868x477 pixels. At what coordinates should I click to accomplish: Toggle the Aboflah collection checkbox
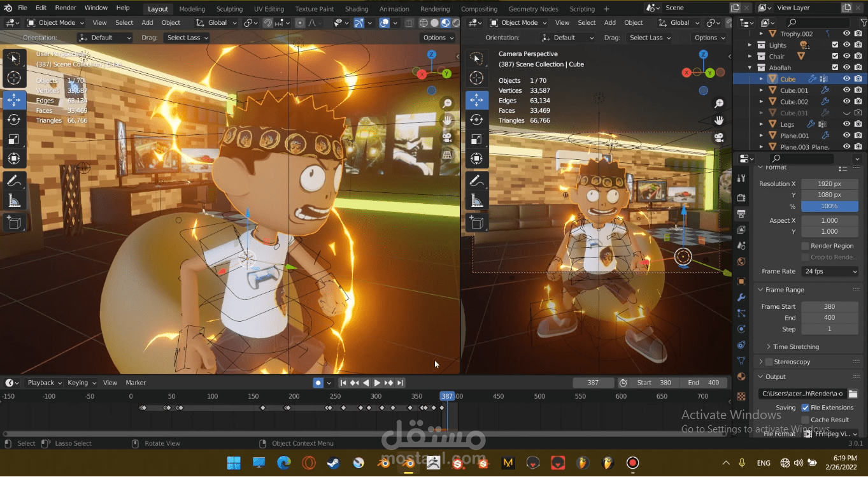tap(836, 68)
